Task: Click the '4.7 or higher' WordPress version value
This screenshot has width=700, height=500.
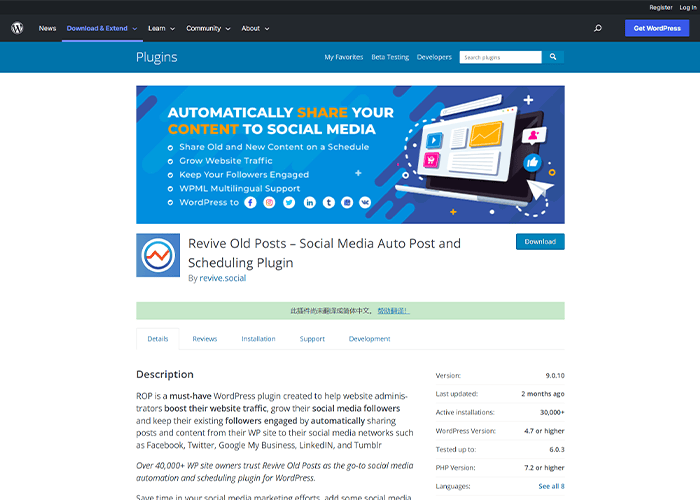Action: [544, 431]
